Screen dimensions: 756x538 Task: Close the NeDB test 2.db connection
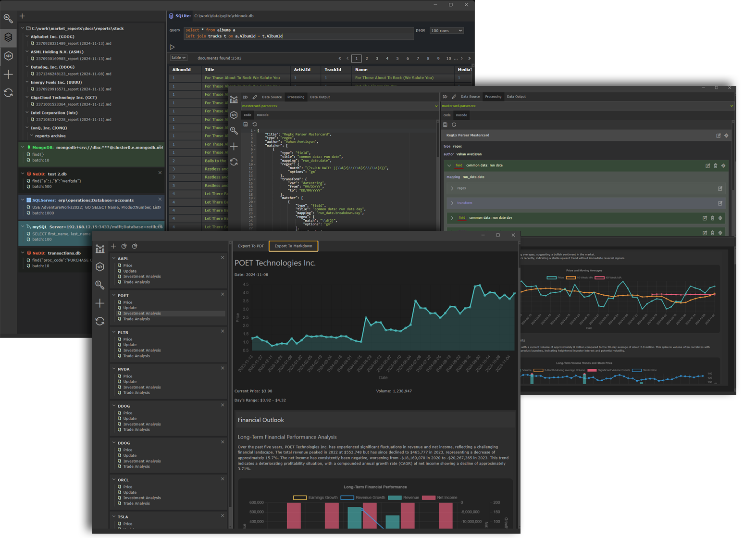160,173
